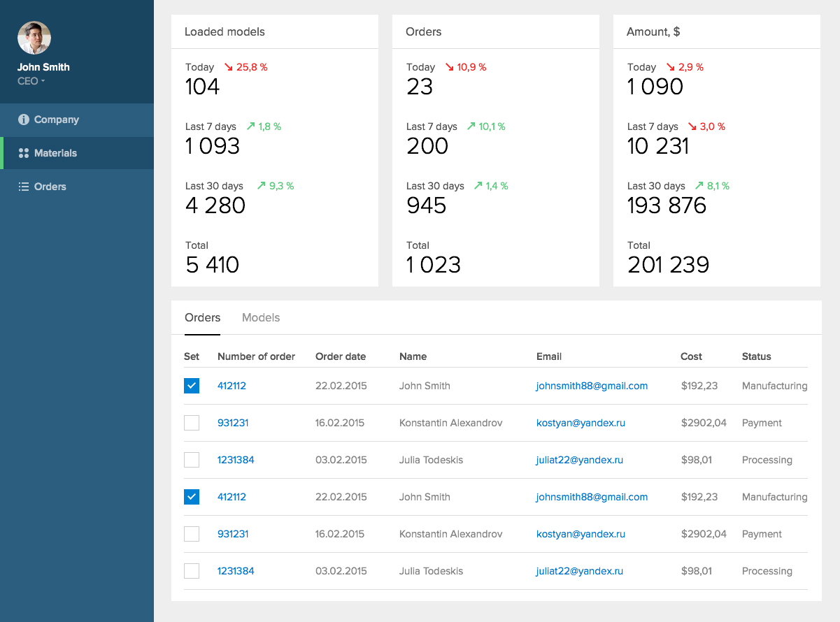Click the green up arrow beside 8,1 %
This screenshot has width=840, height=622.
point(699,186)
